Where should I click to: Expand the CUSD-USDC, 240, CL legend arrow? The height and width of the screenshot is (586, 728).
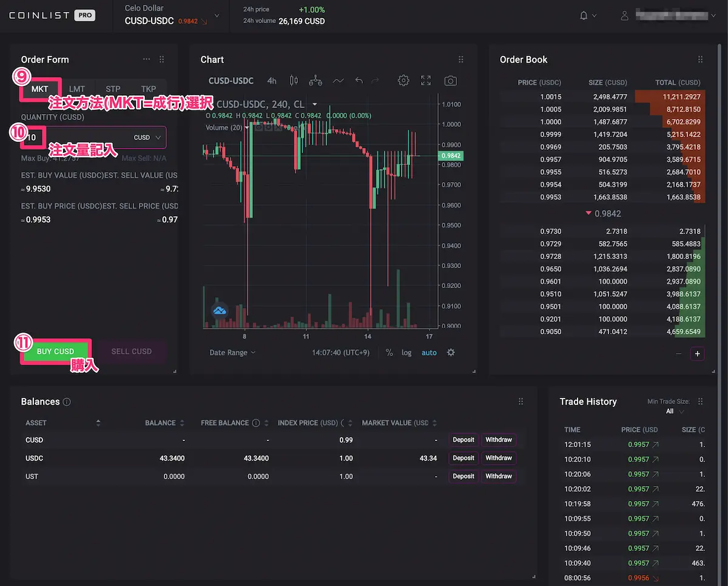pos(315,104)
